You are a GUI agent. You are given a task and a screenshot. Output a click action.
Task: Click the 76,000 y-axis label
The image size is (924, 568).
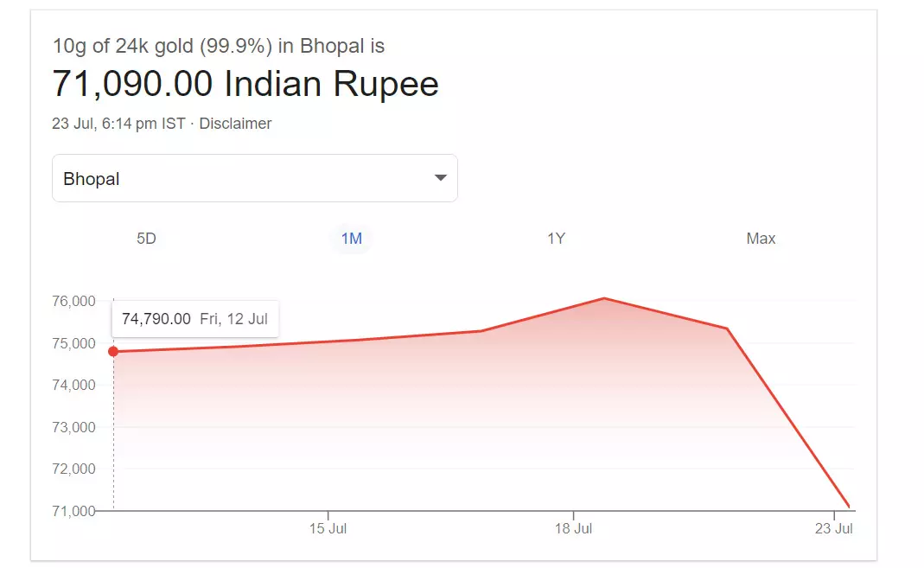[73, 302]
